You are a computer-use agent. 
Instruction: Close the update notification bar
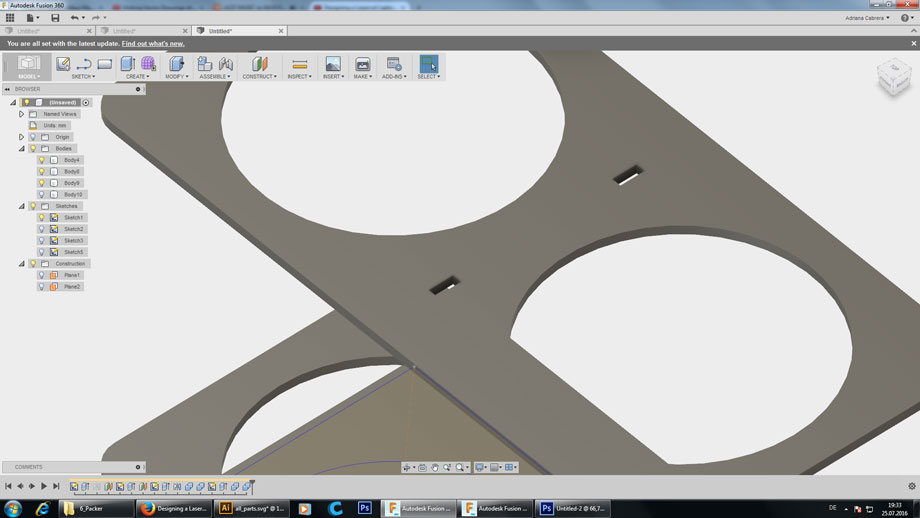(914, 43)
